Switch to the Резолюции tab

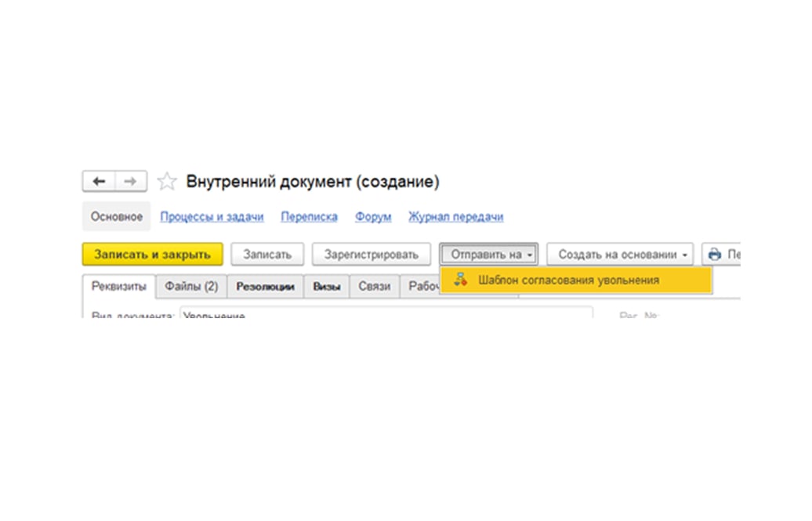point(265,287)
